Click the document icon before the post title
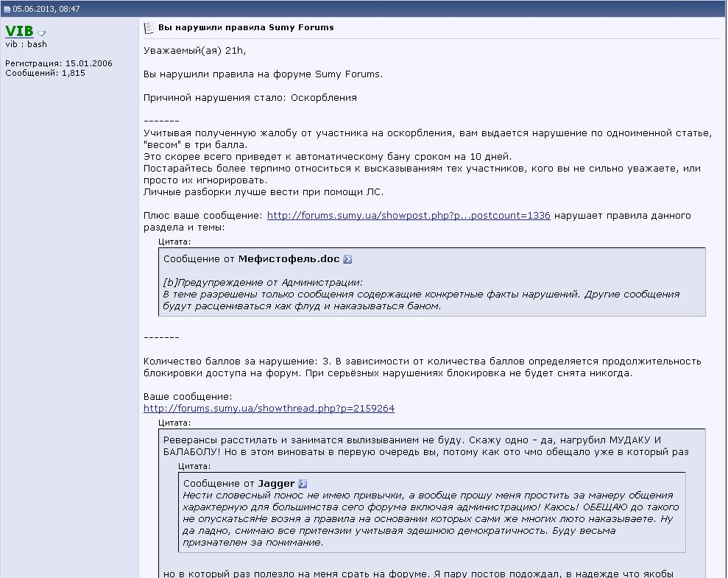The height and width of the screenshot is (578, 728). pos(149,28)
